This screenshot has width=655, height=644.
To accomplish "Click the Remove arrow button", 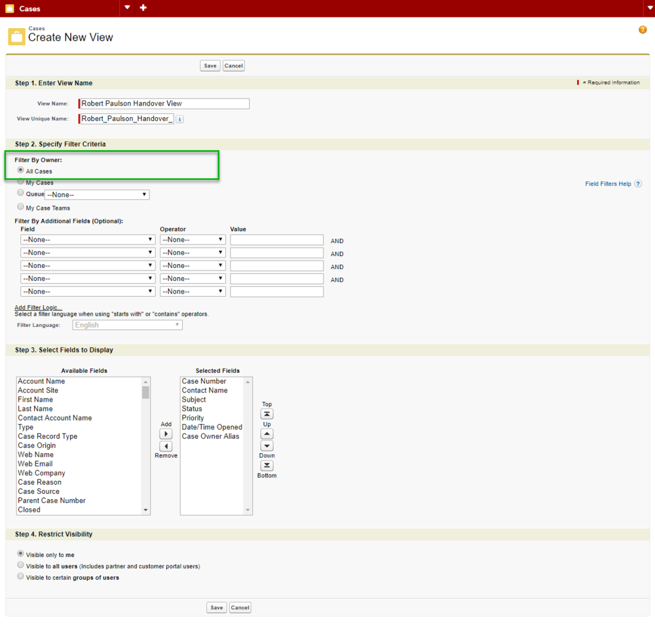I will pyautogui.click(x=166, y=446).
